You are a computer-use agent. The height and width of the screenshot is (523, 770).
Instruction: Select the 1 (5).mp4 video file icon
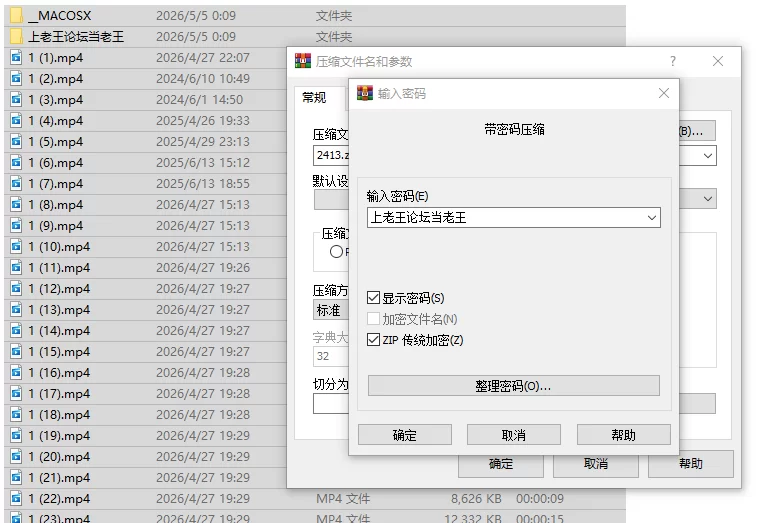16,141
